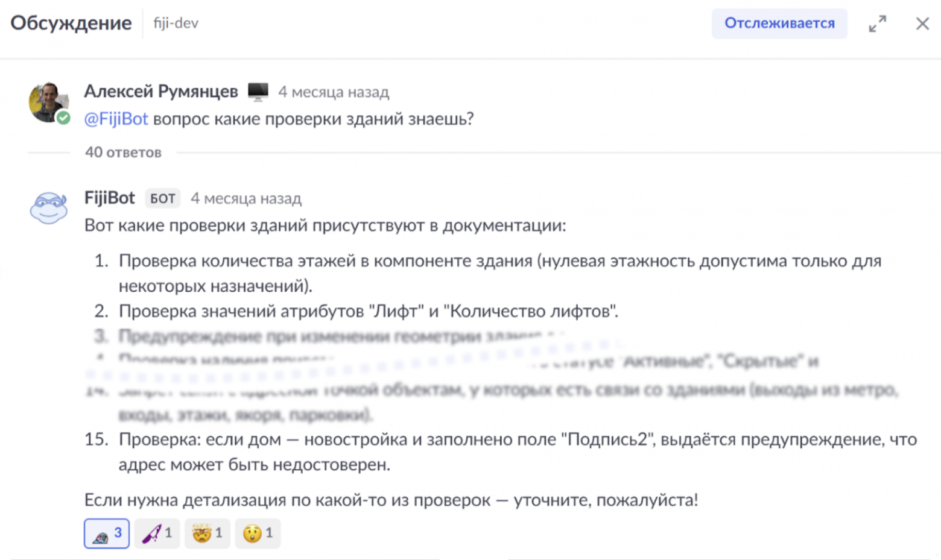This screenshot has height=560, width=941.
Task: Click the blue count 3 on pigeon reaction
Action: point(118,533)
